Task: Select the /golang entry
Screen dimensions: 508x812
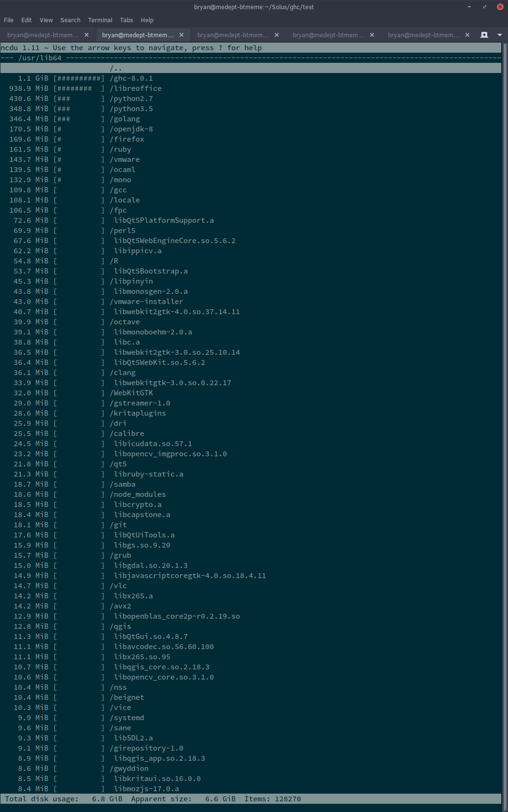Action: (x=251, y=119)
